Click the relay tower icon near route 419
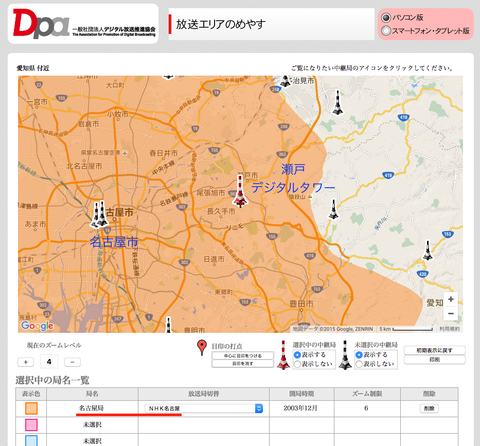 (x=338, y=102)
